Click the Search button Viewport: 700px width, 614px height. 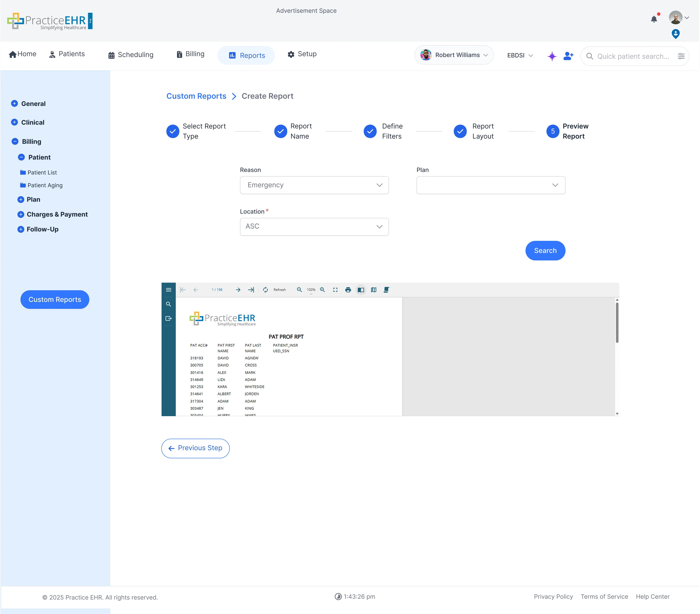pos(545,251)
